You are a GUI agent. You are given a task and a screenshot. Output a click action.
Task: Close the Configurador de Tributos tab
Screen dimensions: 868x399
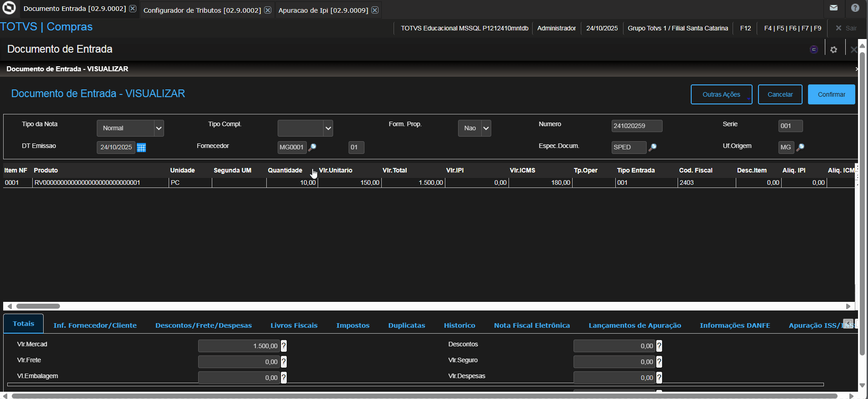[x=268, y=10]
